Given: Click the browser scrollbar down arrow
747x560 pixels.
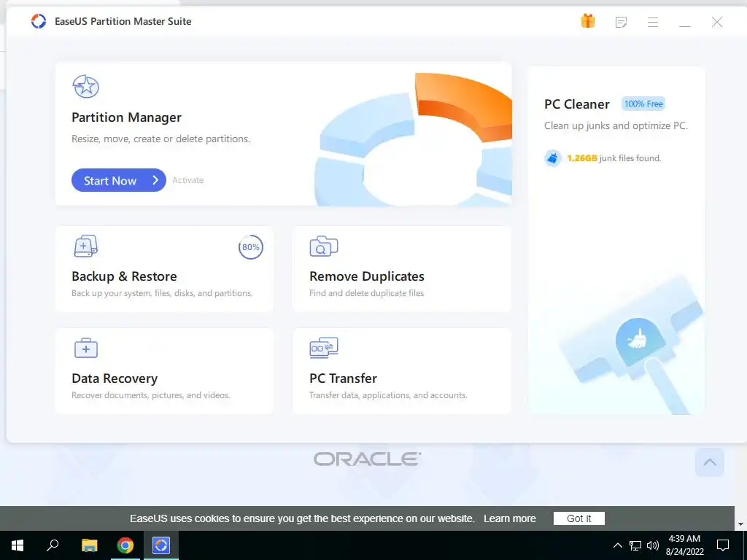Looking at the screenshot, I should click(x=741, y=524).
